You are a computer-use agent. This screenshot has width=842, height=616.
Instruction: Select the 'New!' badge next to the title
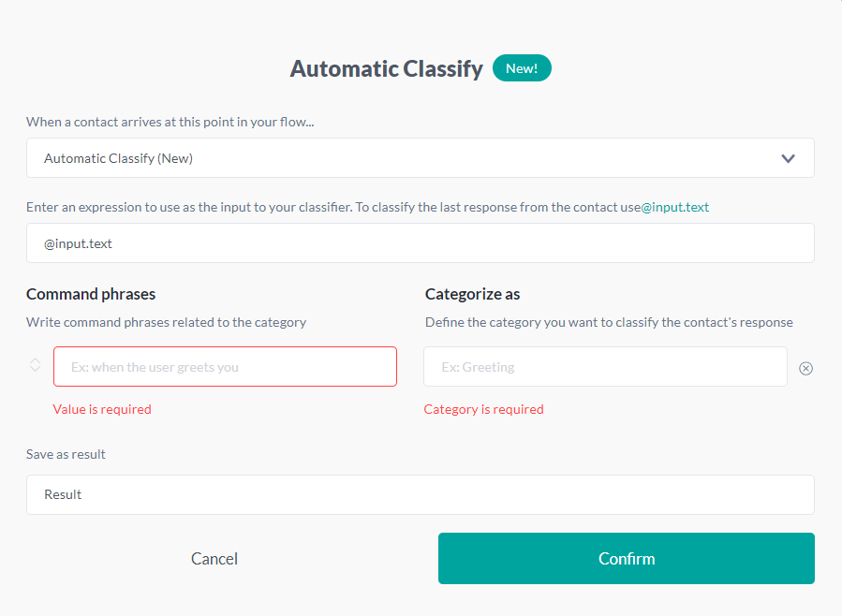tap(522, 67)
